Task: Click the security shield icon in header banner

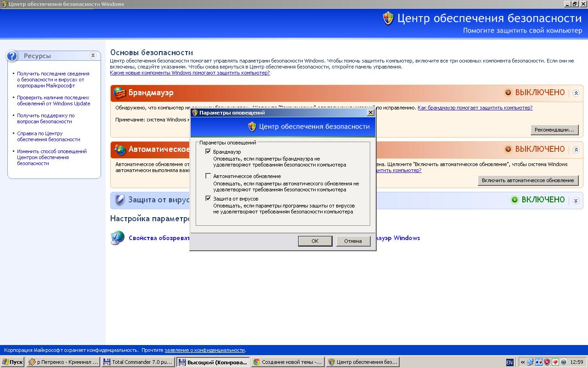Action: pyautogui.click(x=388, y=18)
